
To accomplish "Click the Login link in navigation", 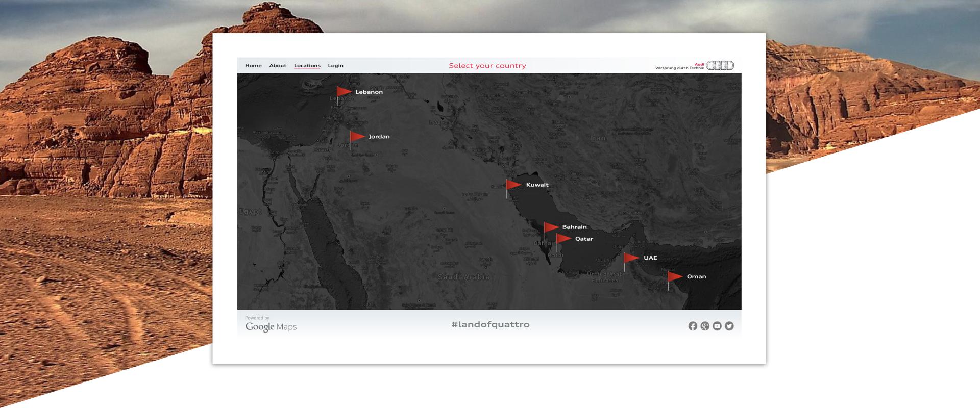I will click(x=335, y=66).
